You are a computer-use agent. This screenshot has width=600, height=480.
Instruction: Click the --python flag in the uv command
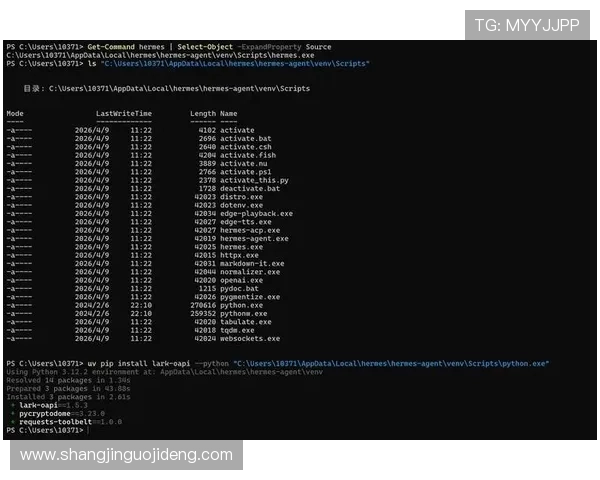211,363
